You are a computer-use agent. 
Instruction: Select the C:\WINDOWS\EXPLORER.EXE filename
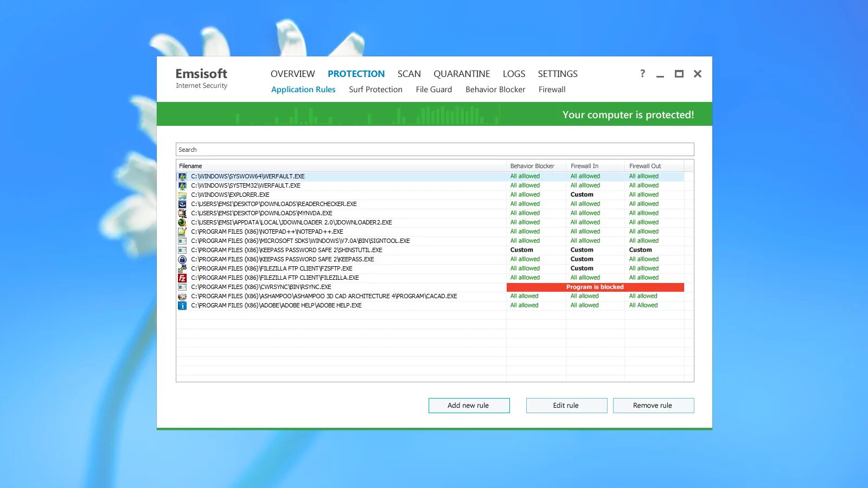pos(230,195)
